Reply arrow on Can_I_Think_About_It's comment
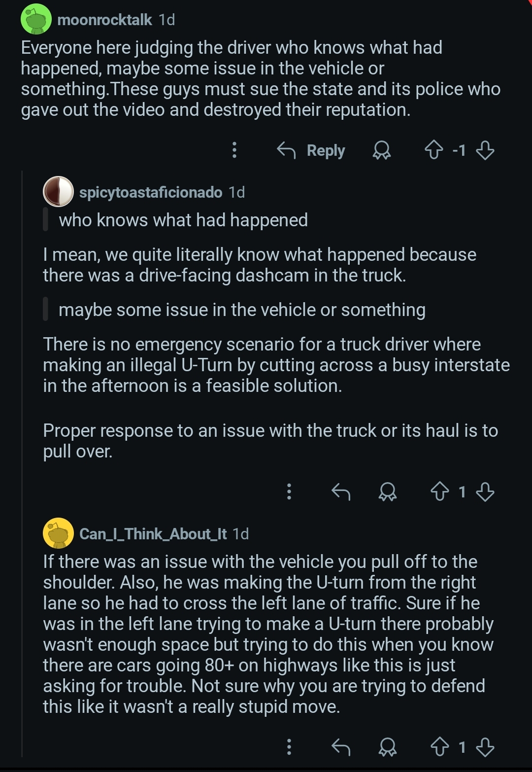Viewport: 532px width, 772px height. tap(340, 747)
